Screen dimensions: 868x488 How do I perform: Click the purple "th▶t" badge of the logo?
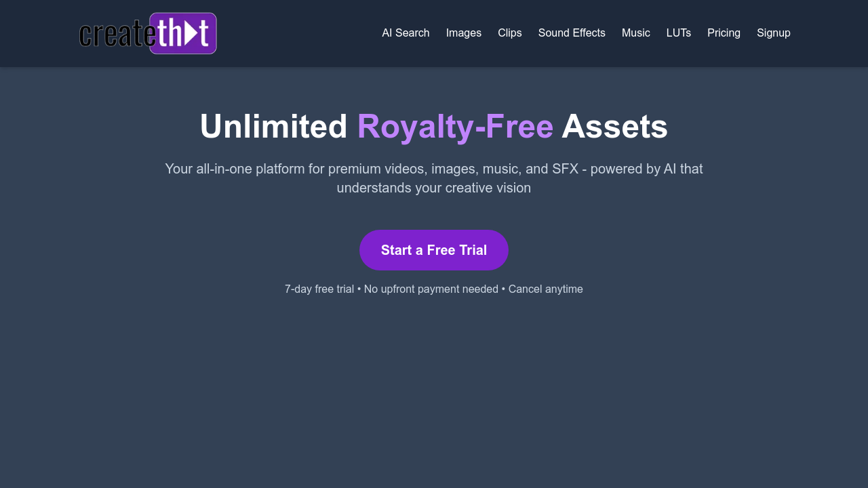pos(183,33)
